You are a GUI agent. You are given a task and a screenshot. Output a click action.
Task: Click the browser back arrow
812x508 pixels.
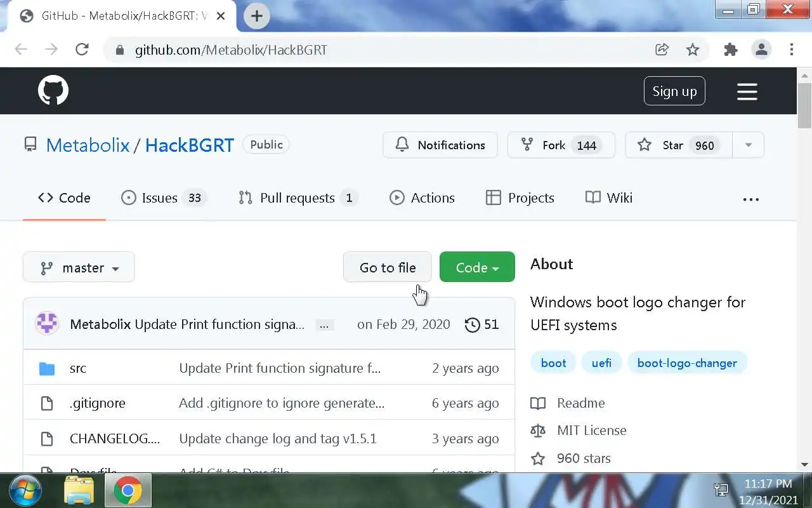tap(21, 50)
